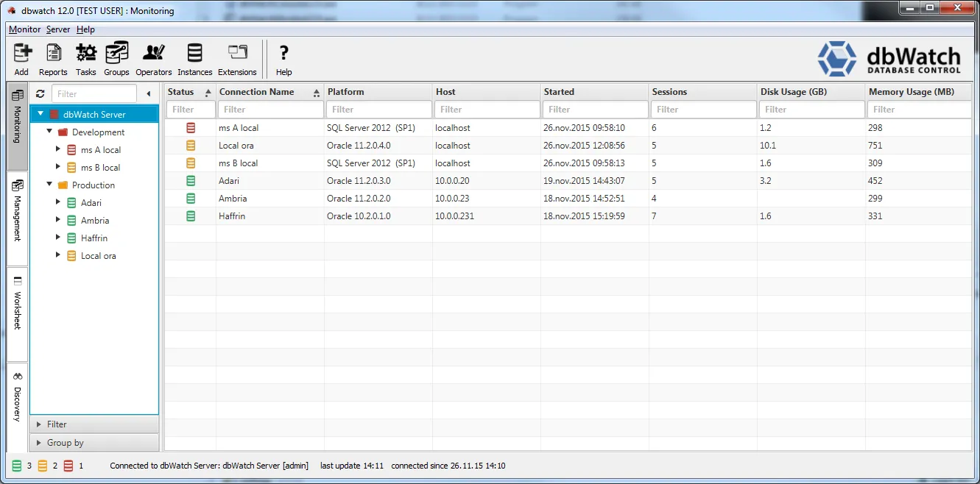Select the 751 memory usage cell
Viewport: 980px width, 484px height.
coord(920,146)
